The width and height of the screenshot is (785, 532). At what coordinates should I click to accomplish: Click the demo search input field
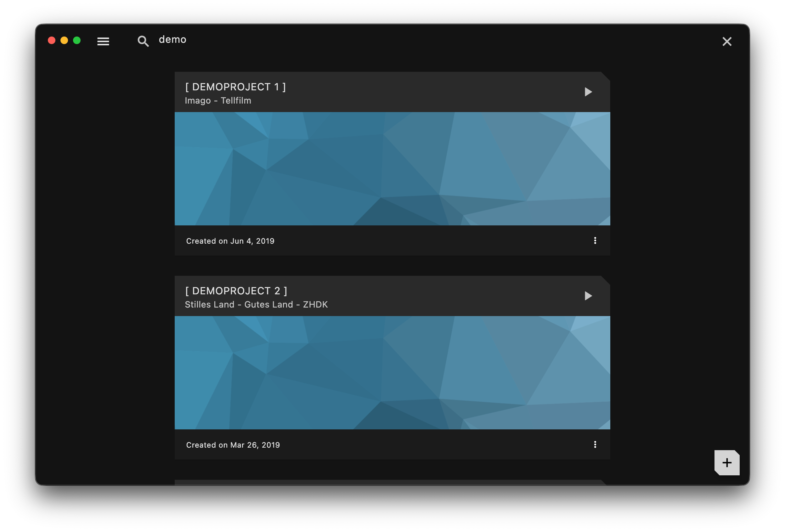(172, 40)
